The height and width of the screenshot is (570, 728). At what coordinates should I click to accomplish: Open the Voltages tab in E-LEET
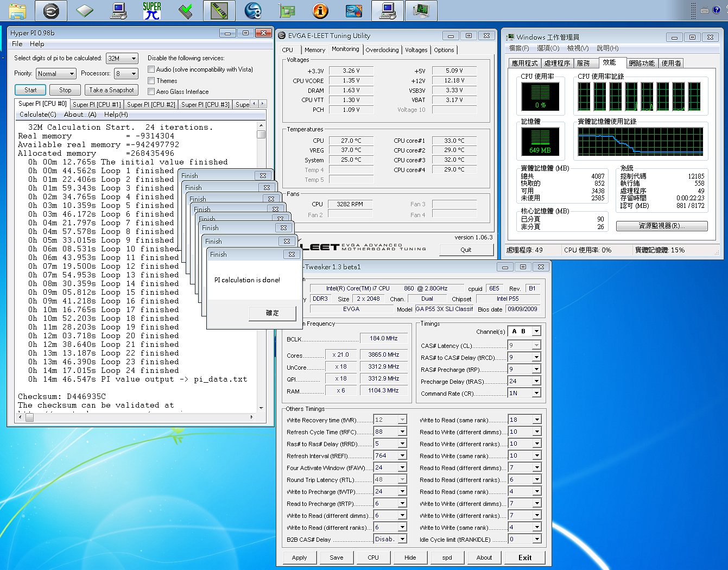point(416,50)
